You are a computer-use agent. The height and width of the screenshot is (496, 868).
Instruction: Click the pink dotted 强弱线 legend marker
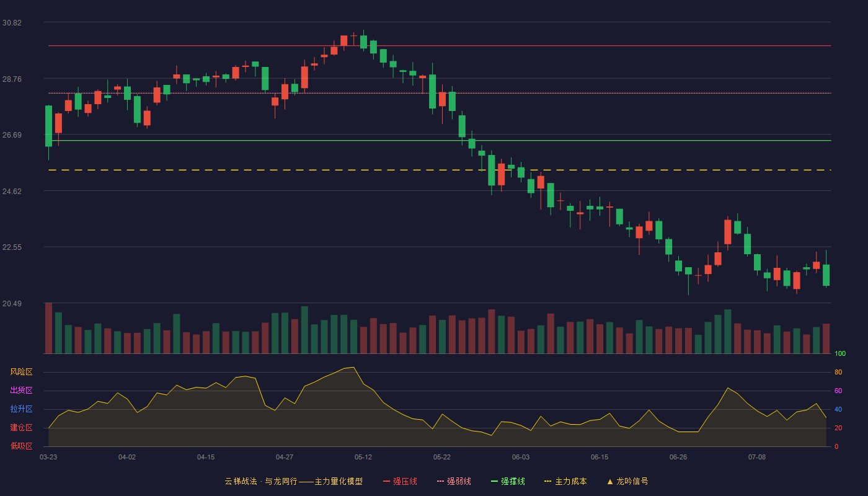440,481
